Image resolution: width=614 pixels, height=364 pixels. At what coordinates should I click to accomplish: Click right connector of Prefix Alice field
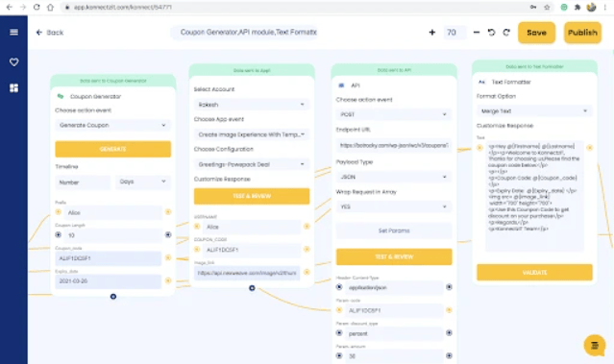(x=168, y=212)
